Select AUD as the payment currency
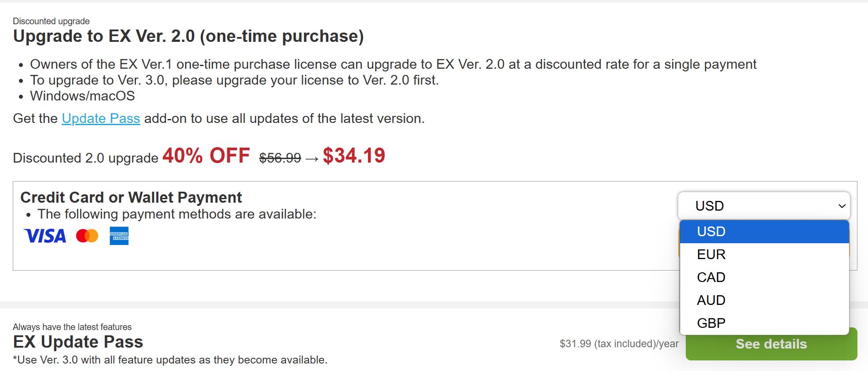868x371 pixels. click(x=764, y=300)
